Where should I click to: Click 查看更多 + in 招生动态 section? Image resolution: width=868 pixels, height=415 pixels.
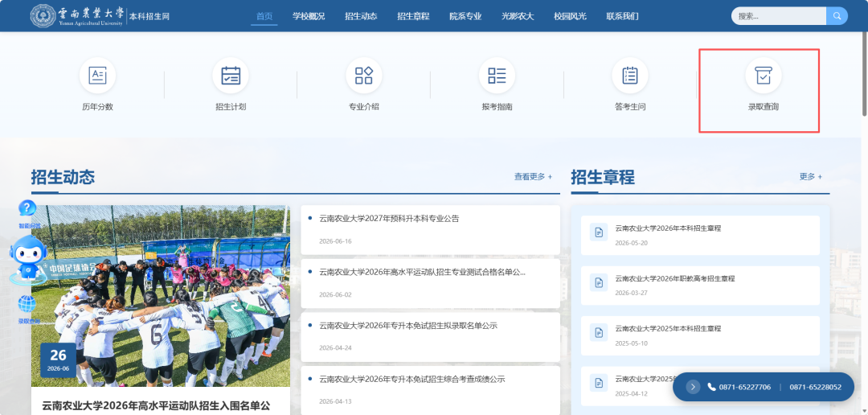[x=533, y=177]
